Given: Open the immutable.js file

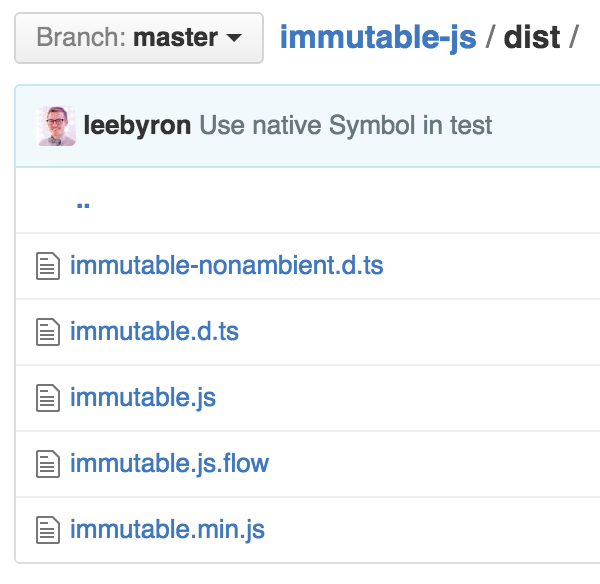Looking at the screenshot, I should (x=143, y=398).
